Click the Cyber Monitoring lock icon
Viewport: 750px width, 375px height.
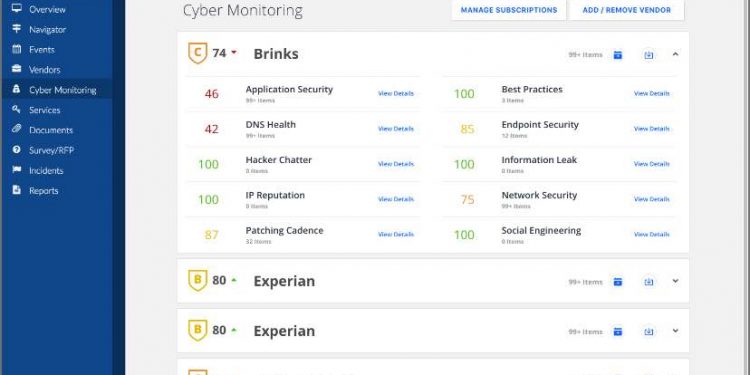pos(17,89)
